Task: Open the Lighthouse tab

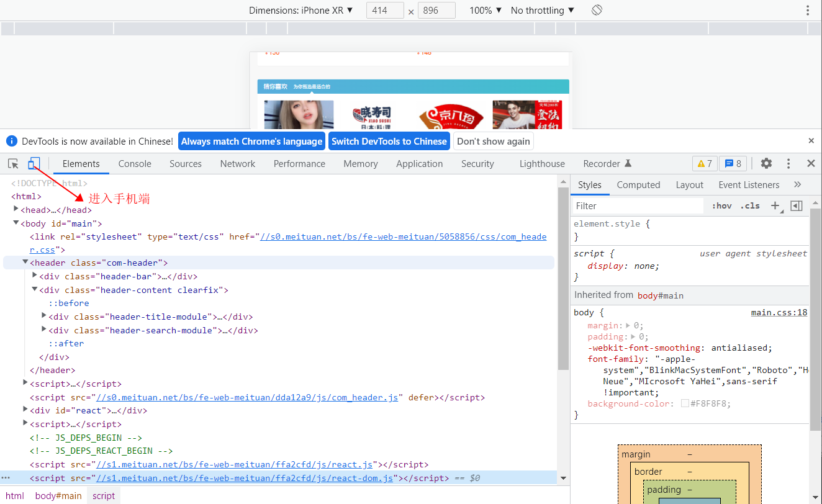Action: point(543,164)
